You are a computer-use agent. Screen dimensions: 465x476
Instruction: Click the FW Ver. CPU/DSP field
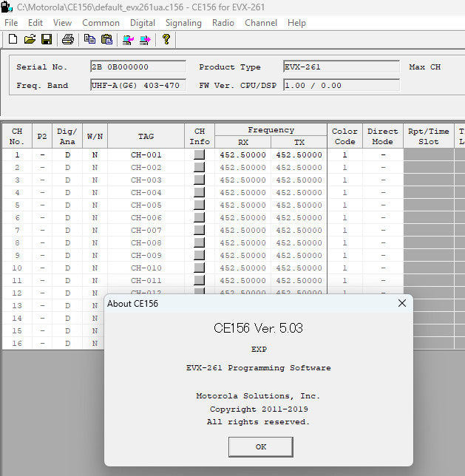click(x=342, y=85)
